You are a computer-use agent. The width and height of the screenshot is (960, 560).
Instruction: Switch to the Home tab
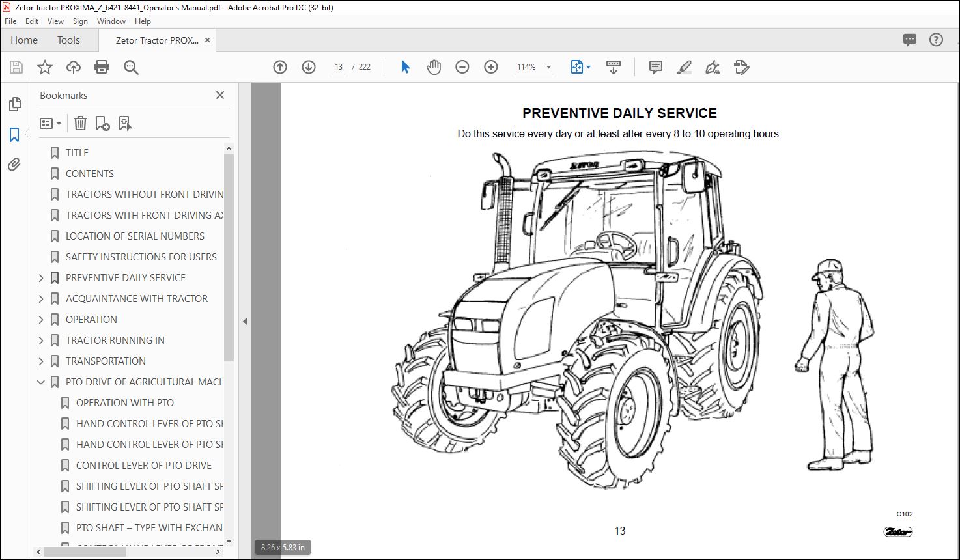(x=24, y=40)
